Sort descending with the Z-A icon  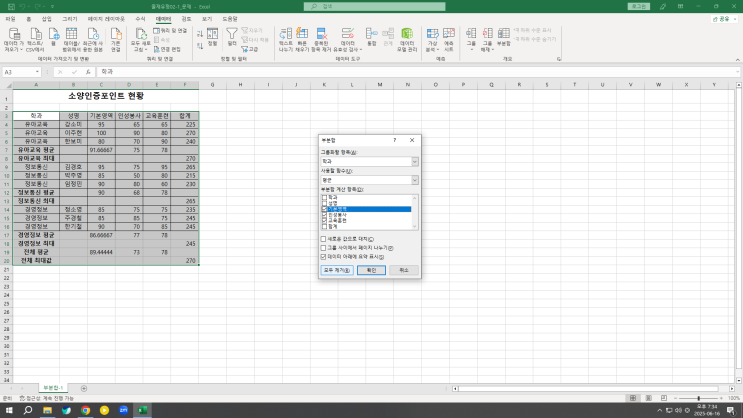200,46
